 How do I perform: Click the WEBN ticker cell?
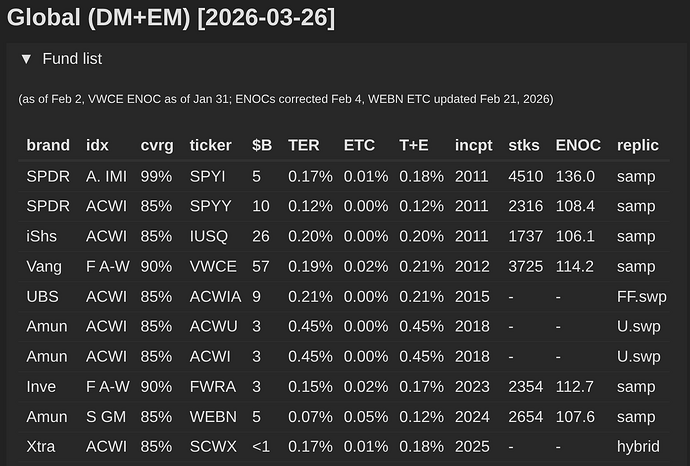(x=213, y=416)
